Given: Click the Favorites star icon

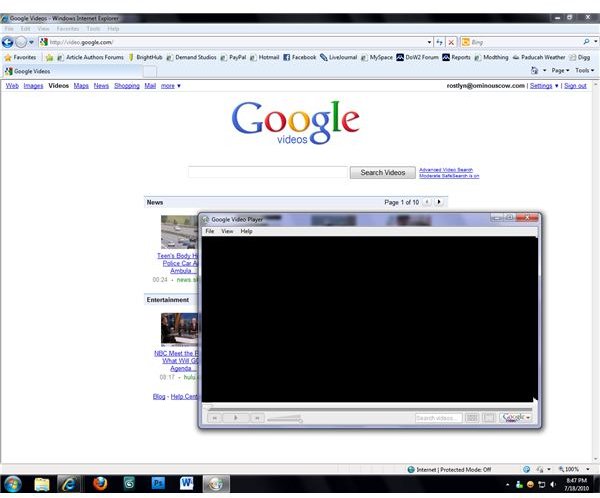Looking at the screenshot, I should click(8, 57).
